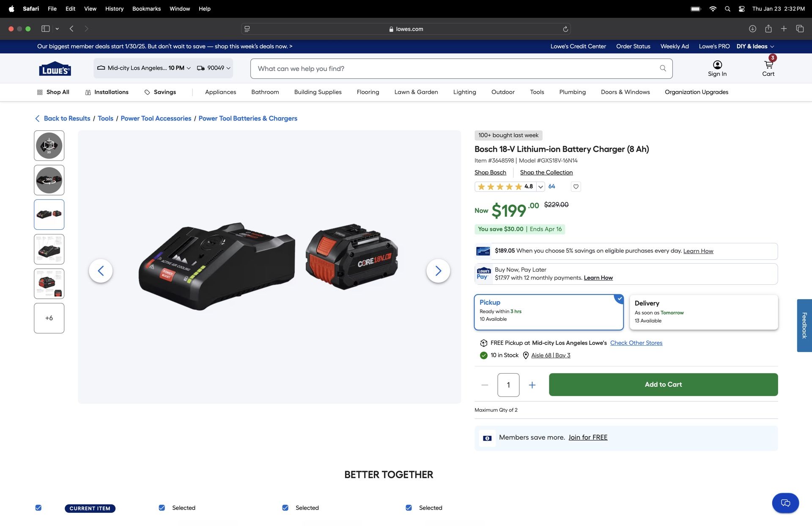
Task: Click the Sign In account icon
Action: pyautogui.click(x=717, y=64)
